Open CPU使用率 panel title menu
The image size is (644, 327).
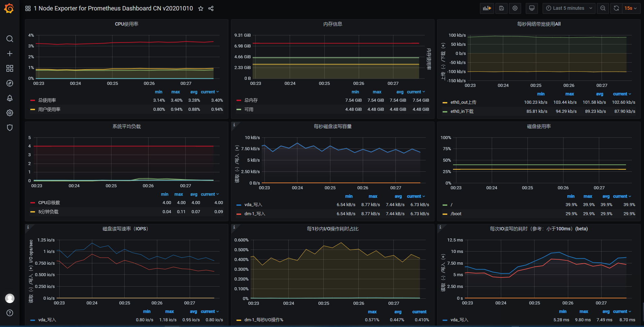click(127, 24)
